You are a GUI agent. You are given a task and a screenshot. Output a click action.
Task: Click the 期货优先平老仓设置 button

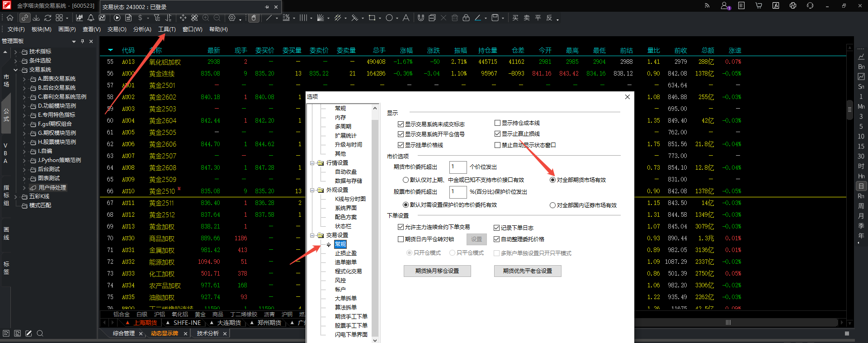527,271
